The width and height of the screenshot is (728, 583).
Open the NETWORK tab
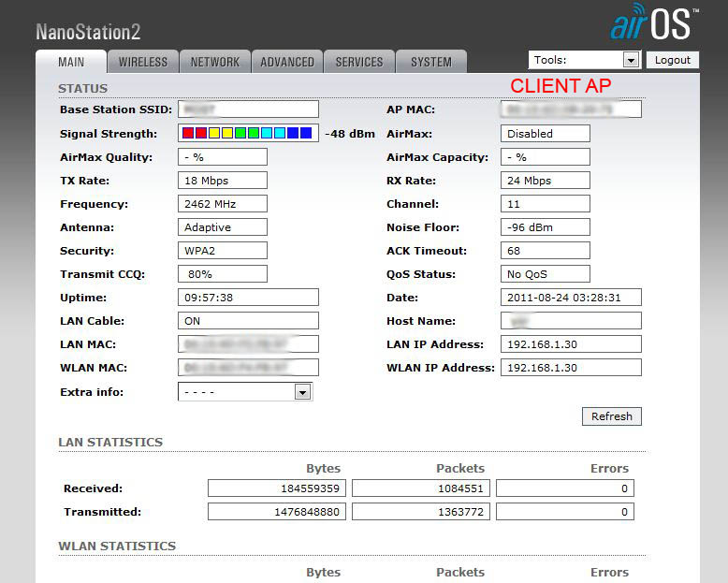tap(215, 62)
